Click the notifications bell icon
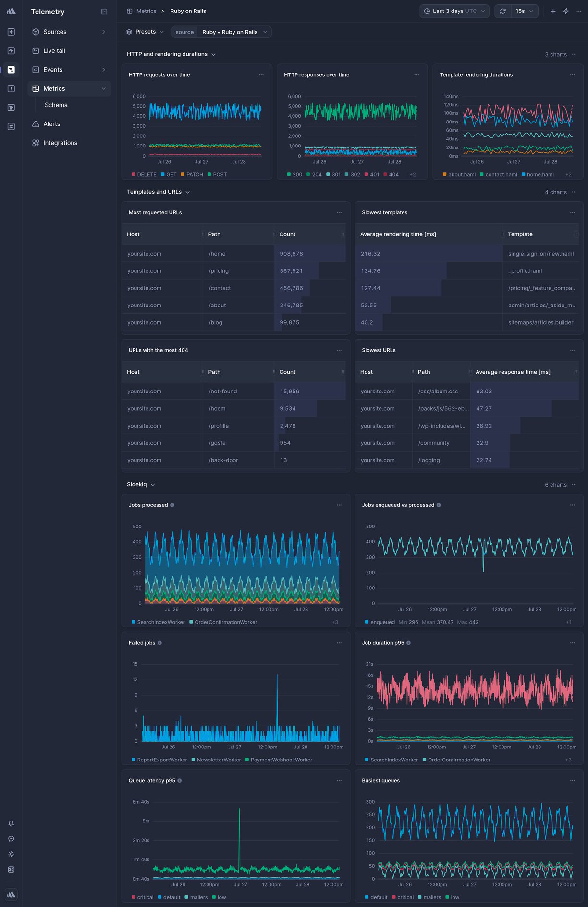Screen dimensions: 588x907 11,823
